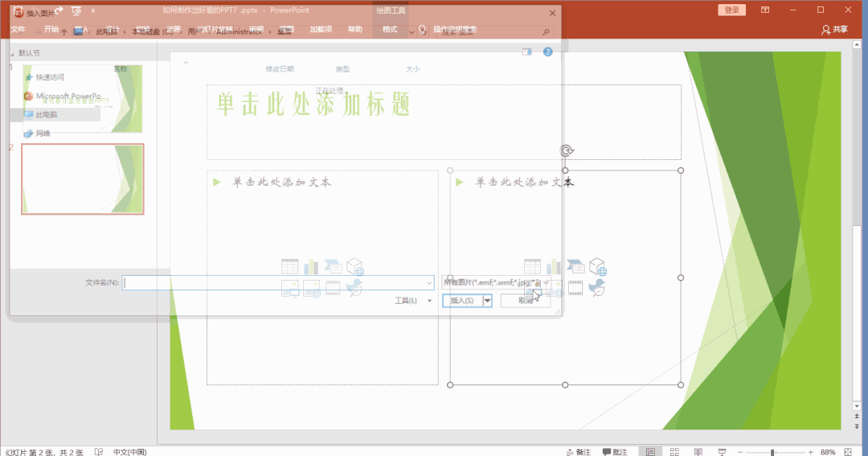The image size is (868, 456).
Task: Click rotation handle above right placeholder
Action: [566, 150]
